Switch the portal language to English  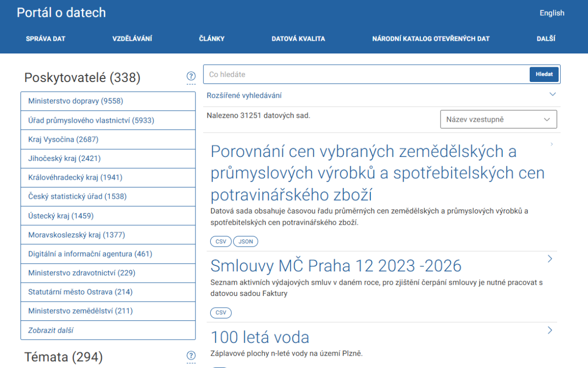click(x=552, y=13)
